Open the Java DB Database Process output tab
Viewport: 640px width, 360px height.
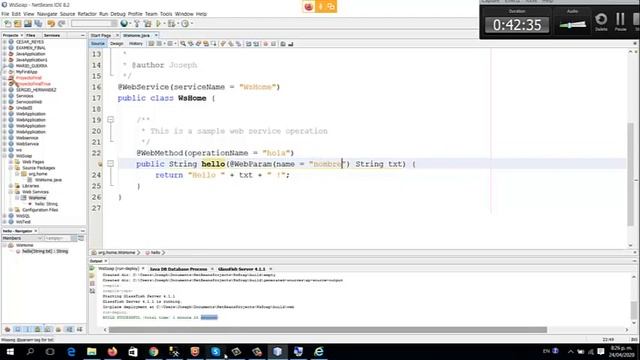pos(178,269)
